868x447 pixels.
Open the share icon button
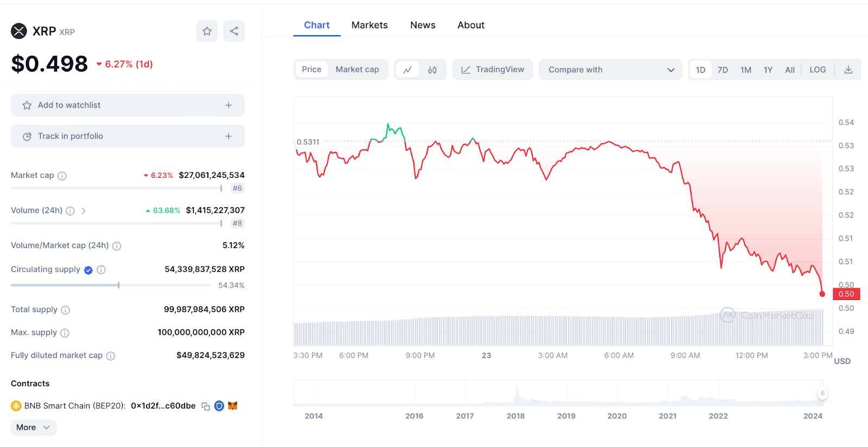(x=234, y=31)
